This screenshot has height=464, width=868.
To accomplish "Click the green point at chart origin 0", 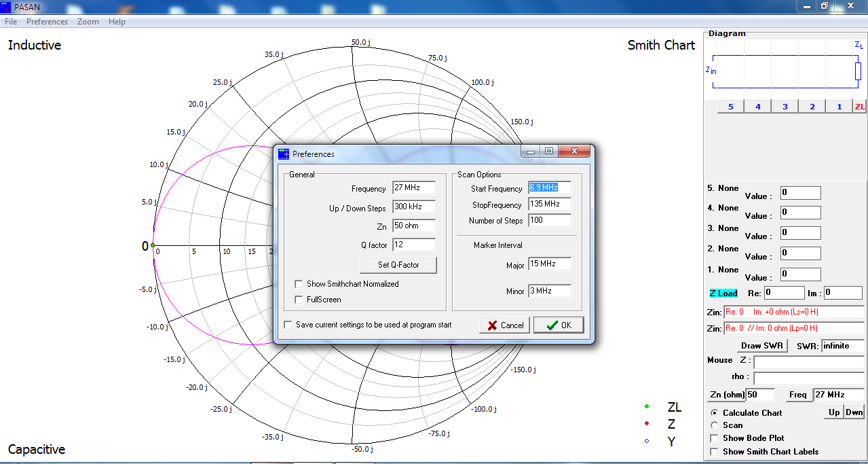I will [153, 245].
